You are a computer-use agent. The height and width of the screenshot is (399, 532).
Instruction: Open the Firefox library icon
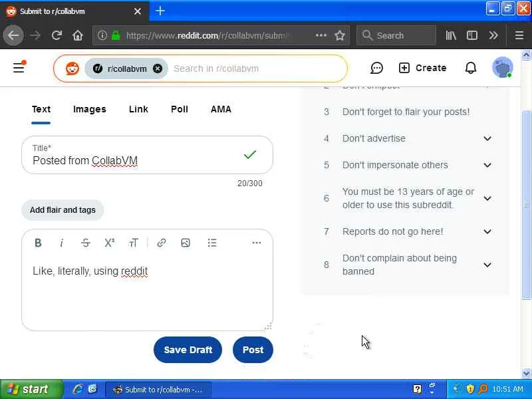click(451, 35)
